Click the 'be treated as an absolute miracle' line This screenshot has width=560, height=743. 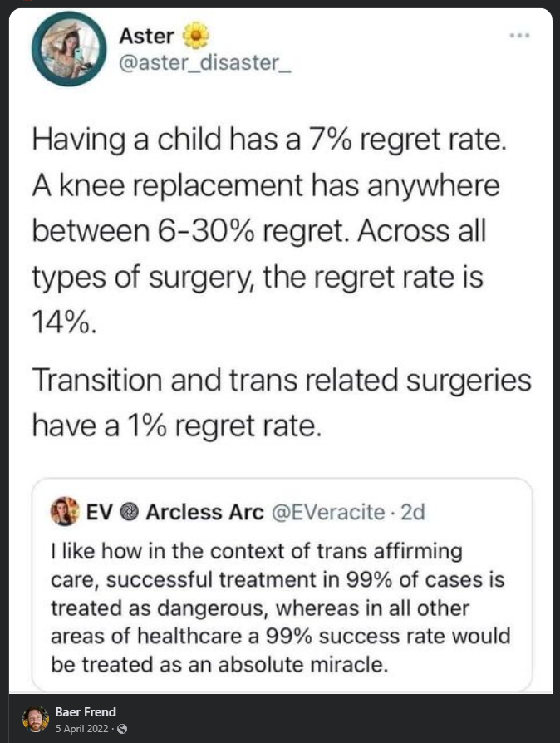[219, 664]
